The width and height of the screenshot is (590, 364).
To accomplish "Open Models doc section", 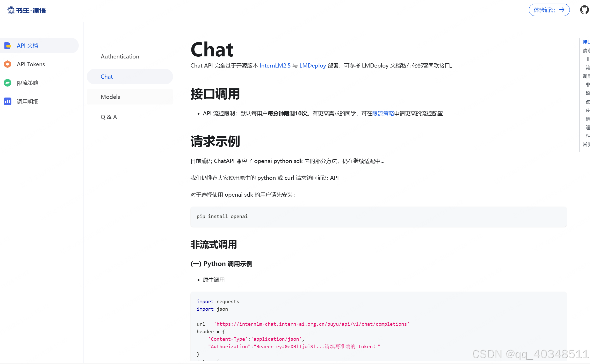I will [130, 97].
